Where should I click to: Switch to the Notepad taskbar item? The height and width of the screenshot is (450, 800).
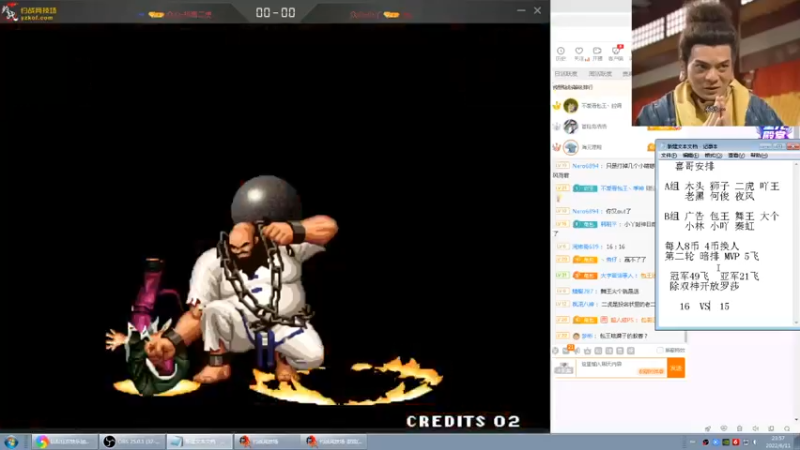coord(199,441)
